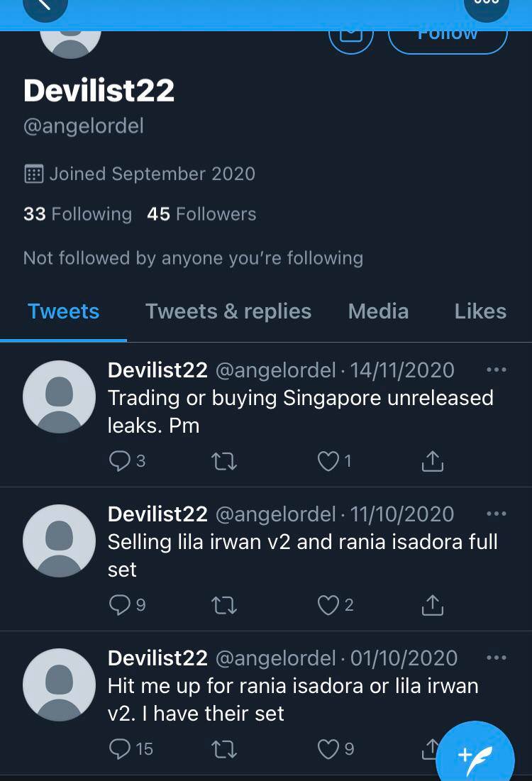
Task: Reply to the Singapore unreleased leaks tweet
Action: point(119,461)
